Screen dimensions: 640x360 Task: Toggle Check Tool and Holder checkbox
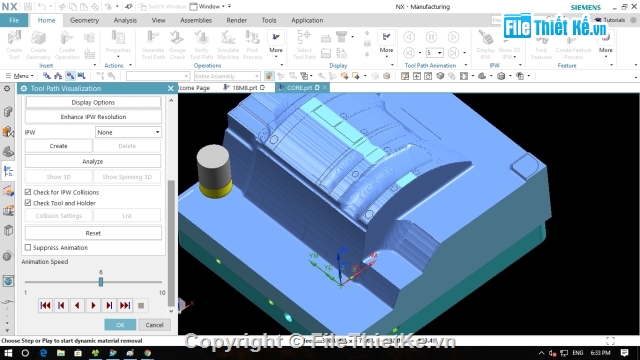point(28,202)
